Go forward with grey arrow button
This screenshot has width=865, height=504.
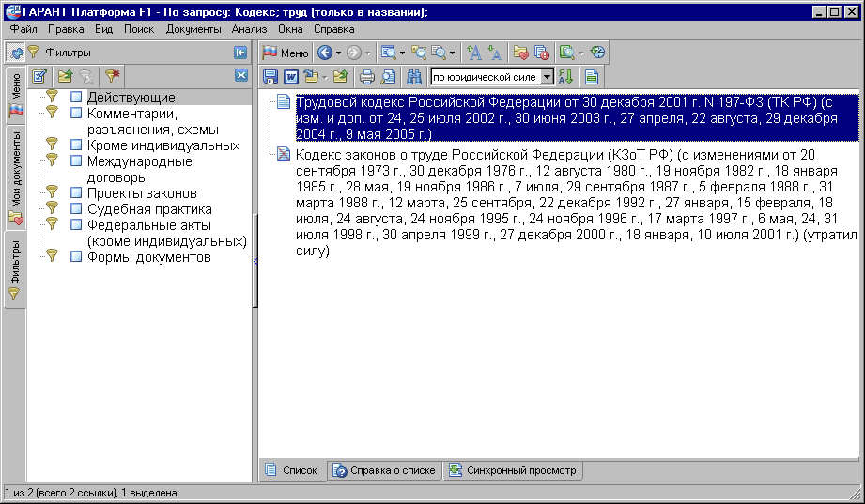click(x=354, y=53)
